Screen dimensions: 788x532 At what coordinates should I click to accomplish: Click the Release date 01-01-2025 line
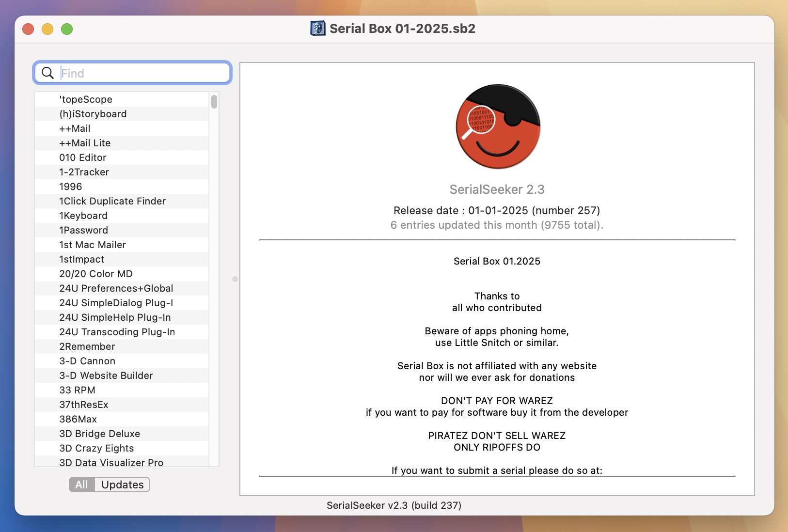coord(497,211)
